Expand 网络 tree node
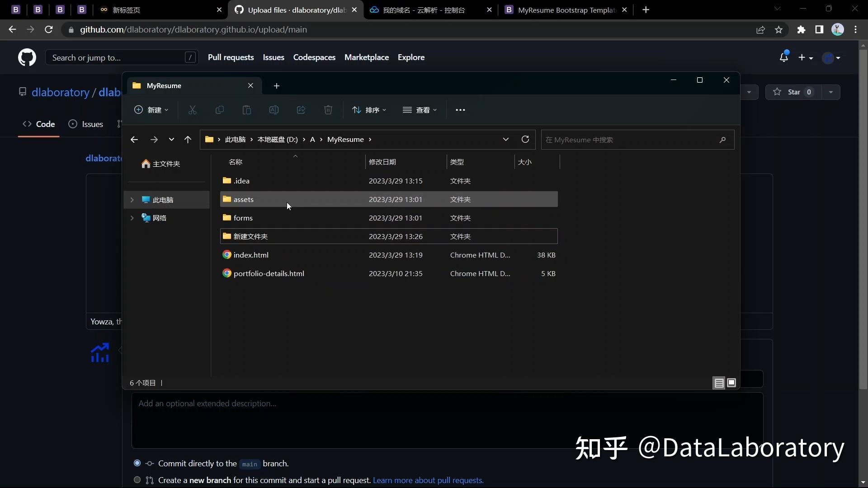Screen dimensions: 868x488 click(132, 218)
